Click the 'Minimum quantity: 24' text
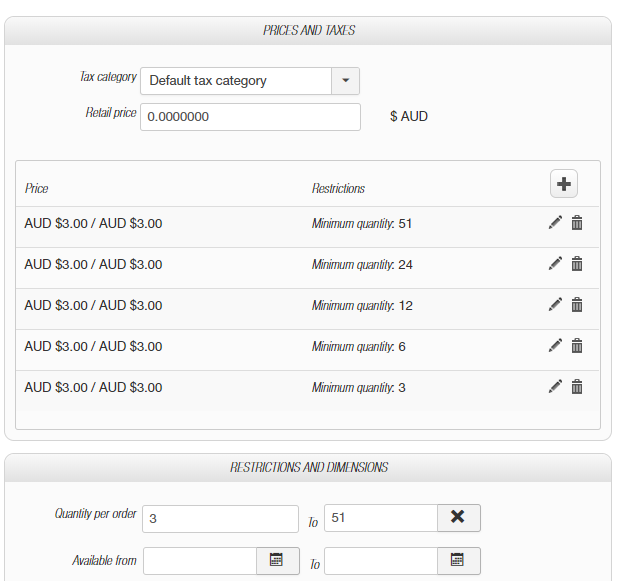The image size is (618, 581). click(x=362, y=264)
